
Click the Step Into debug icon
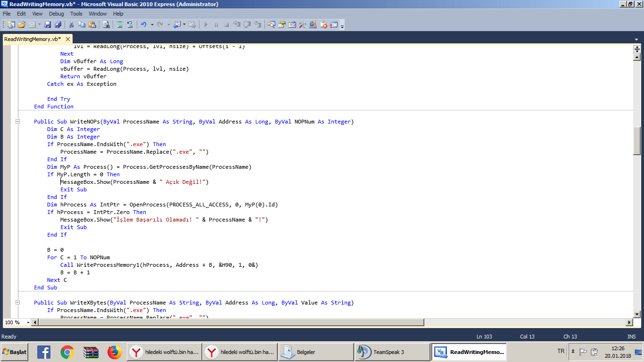(x=237, y=25)
